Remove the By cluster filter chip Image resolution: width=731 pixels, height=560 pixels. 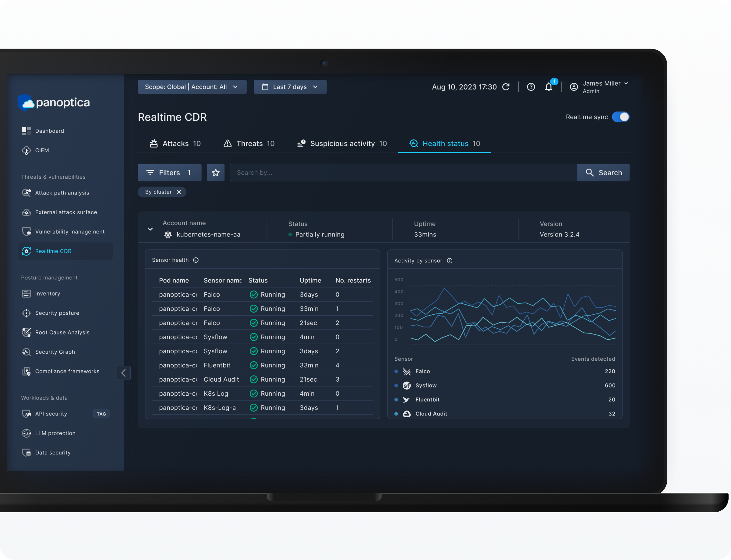coord(179,192)
